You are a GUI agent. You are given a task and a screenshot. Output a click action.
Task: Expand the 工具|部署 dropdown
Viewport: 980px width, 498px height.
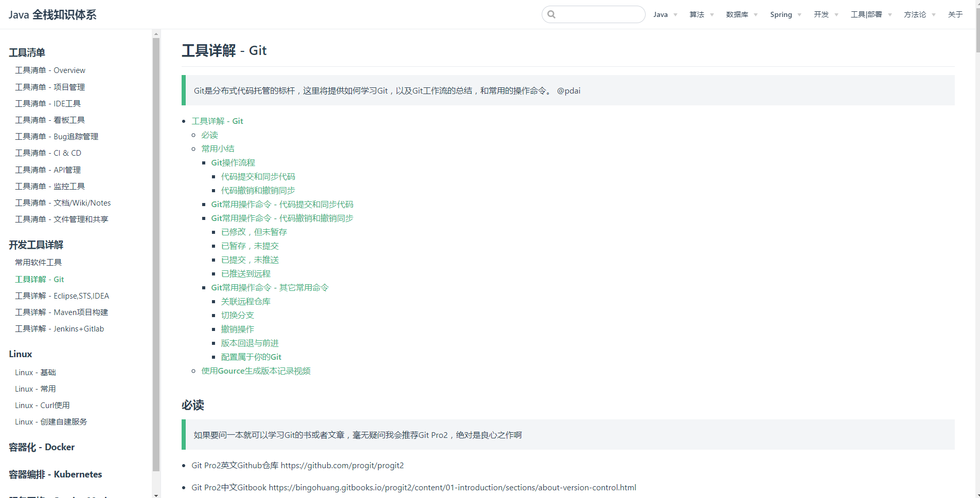(x=871, y=14)
